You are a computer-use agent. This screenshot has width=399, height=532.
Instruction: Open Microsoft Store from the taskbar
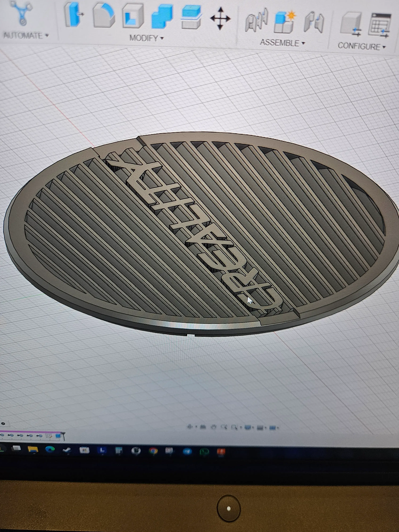pos(84,450)
